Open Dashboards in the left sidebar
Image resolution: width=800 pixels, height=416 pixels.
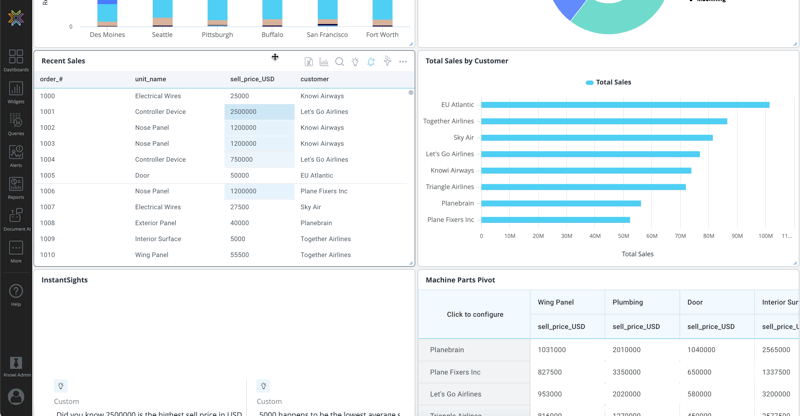16,60
